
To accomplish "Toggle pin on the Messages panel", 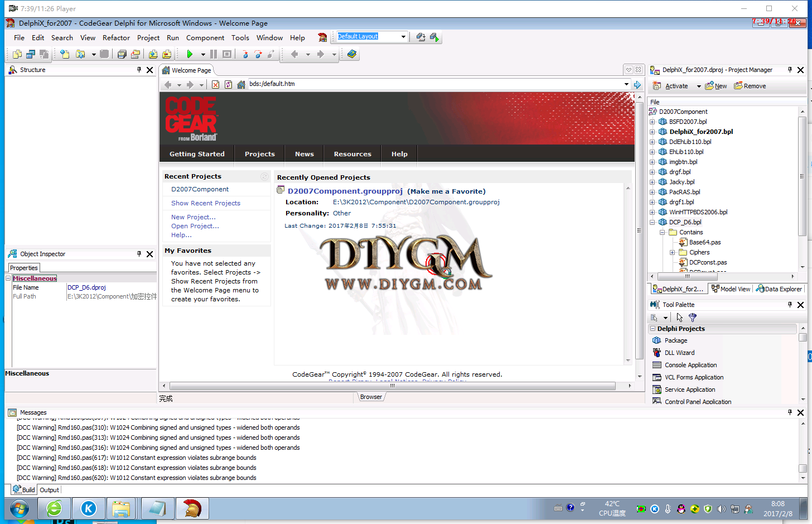I will click(790, 412).
